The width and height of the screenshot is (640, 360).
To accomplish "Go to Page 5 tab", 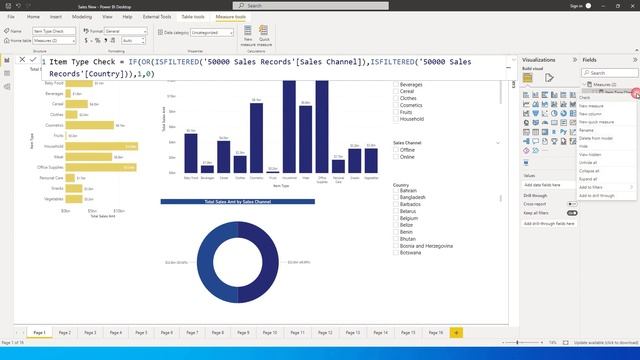I will click(x=141, y=333).
